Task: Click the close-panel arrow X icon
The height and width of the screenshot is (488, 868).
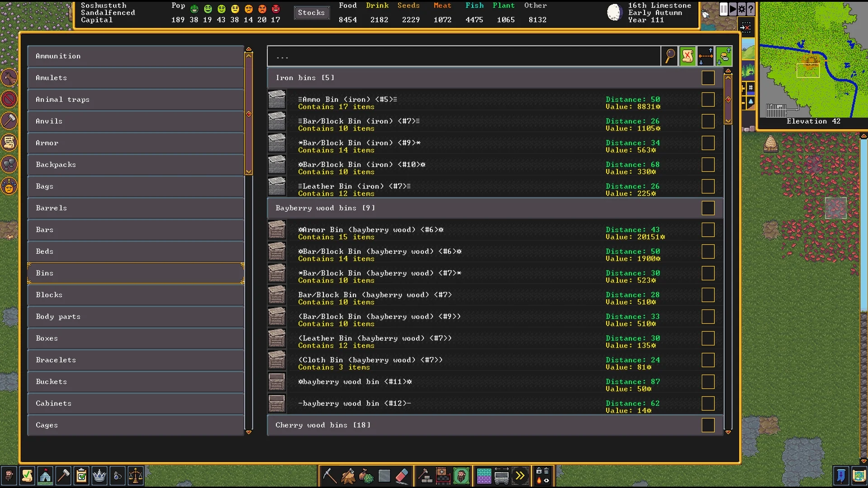Action: click(745, 28)
